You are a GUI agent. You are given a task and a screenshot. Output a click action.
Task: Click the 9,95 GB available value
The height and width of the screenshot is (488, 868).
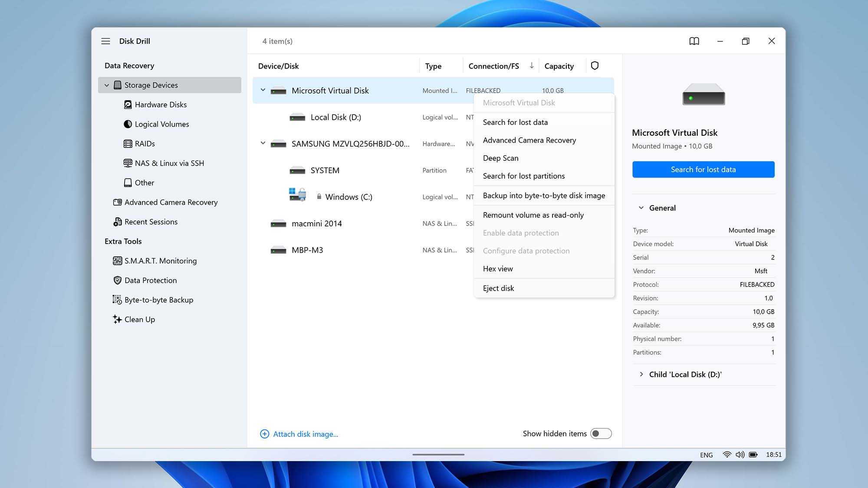click(x=763, y=325)
